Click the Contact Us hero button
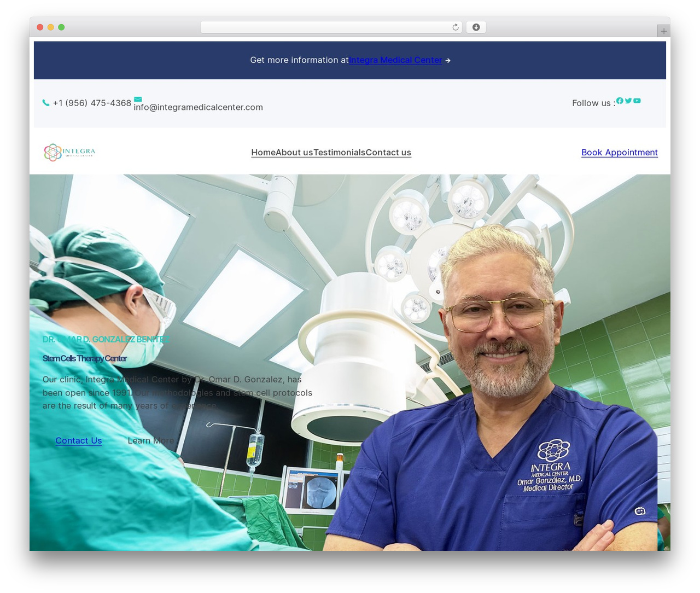The image size is (700, 593). tap(79, 441)
